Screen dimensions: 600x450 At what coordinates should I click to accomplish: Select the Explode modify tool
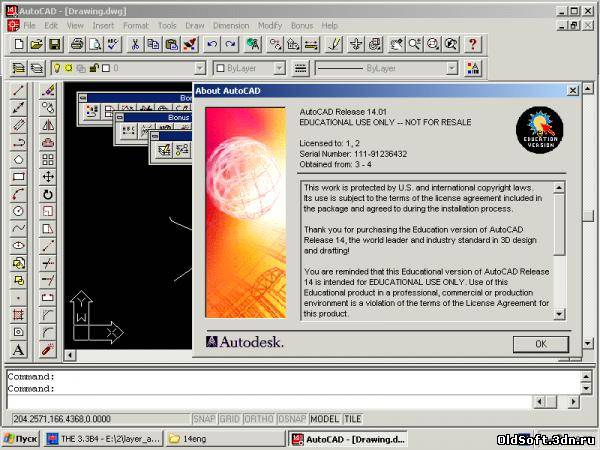click(x=48, y=350)
